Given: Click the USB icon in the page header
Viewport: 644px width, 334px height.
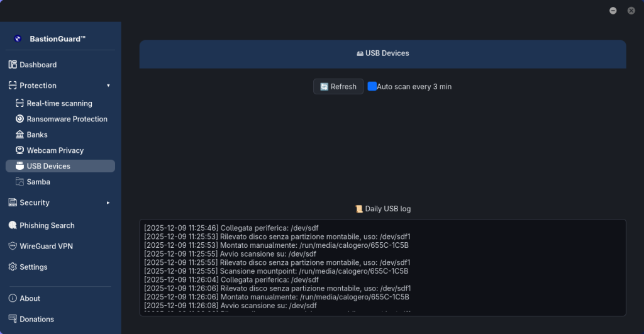Looking at the screenshot, I should (x=360, y=53).
